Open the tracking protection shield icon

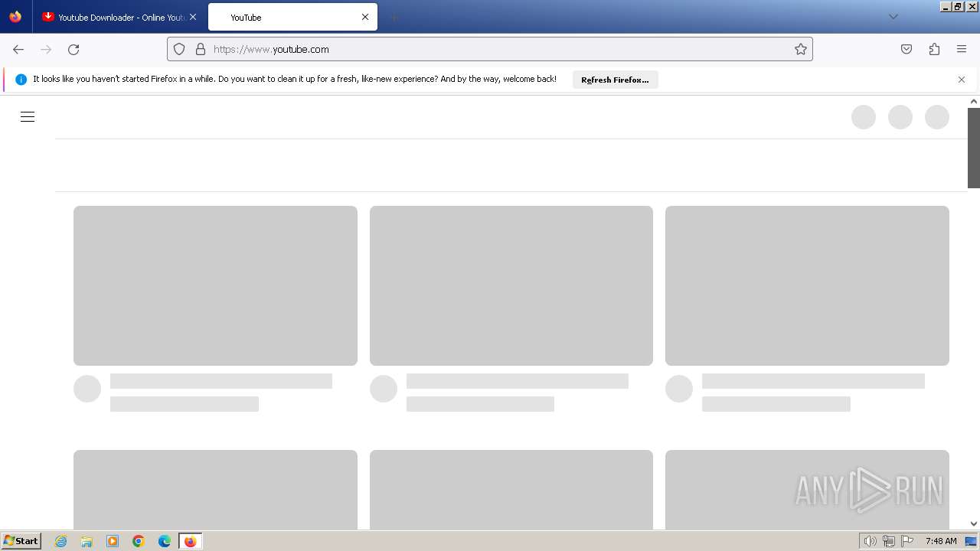click(179, 49)
